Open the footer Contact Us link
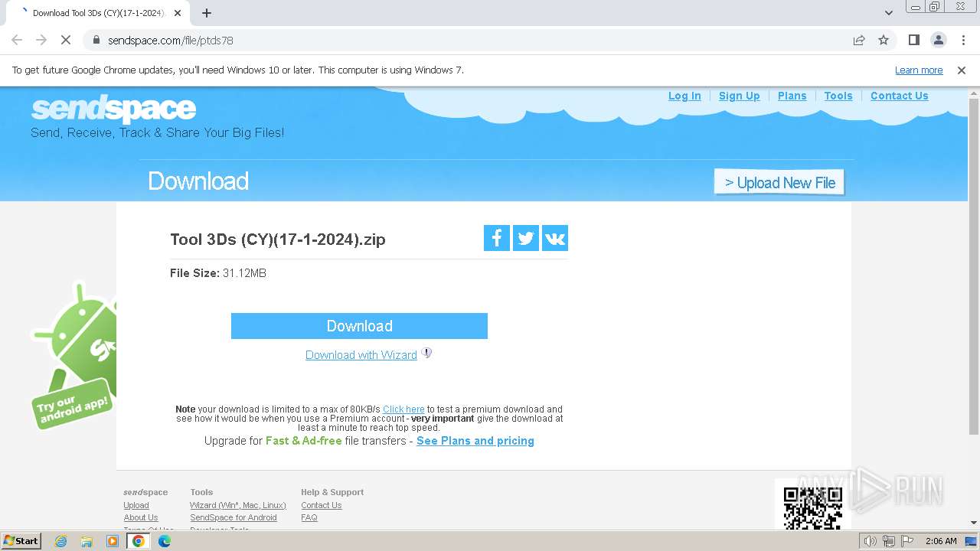The width and height of the screenshot is (980, 551). tap(322, 505)
